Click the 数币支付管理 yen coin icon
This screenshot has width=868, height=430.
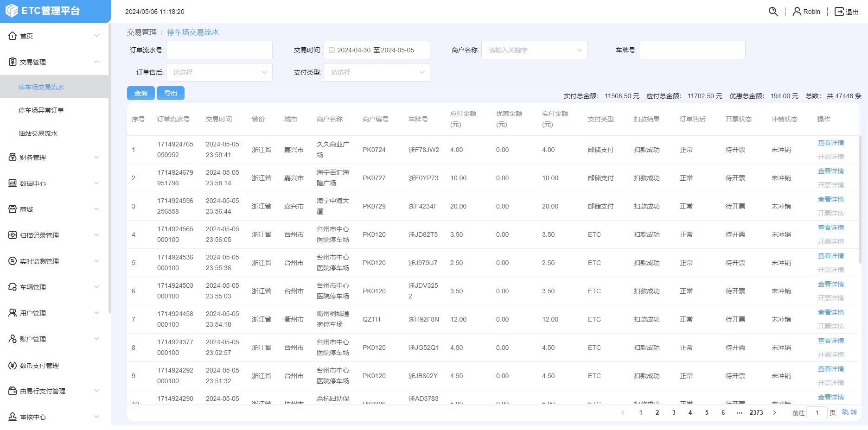pos(13,365)
